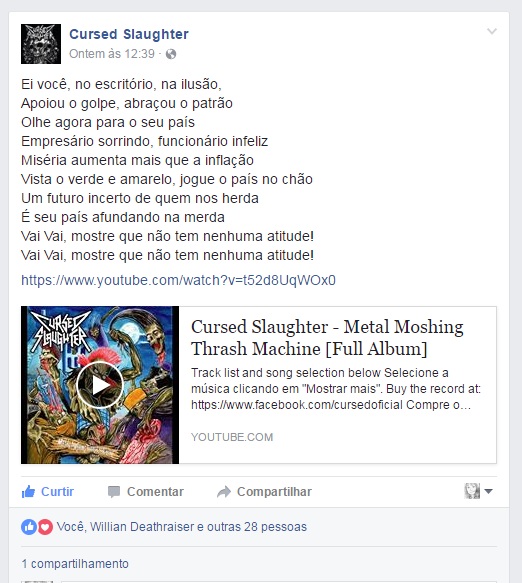Click the Comentar speech bubble icon
The height and width of the screenshot is (583, 523).
pyautogui.click(x=114, y=492)
